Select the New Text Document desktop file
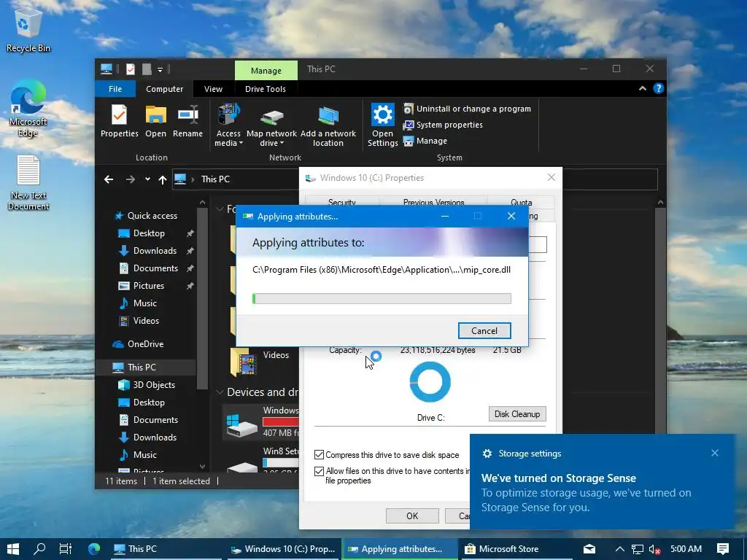Screen dimensions: 747x560 28,183
